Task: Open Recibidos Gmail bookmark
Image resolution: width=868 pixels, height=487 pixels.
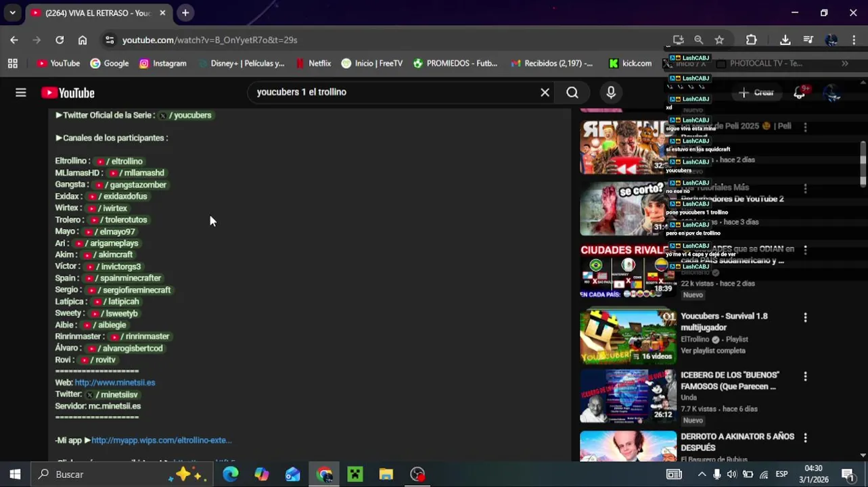Action: [552, 63]
